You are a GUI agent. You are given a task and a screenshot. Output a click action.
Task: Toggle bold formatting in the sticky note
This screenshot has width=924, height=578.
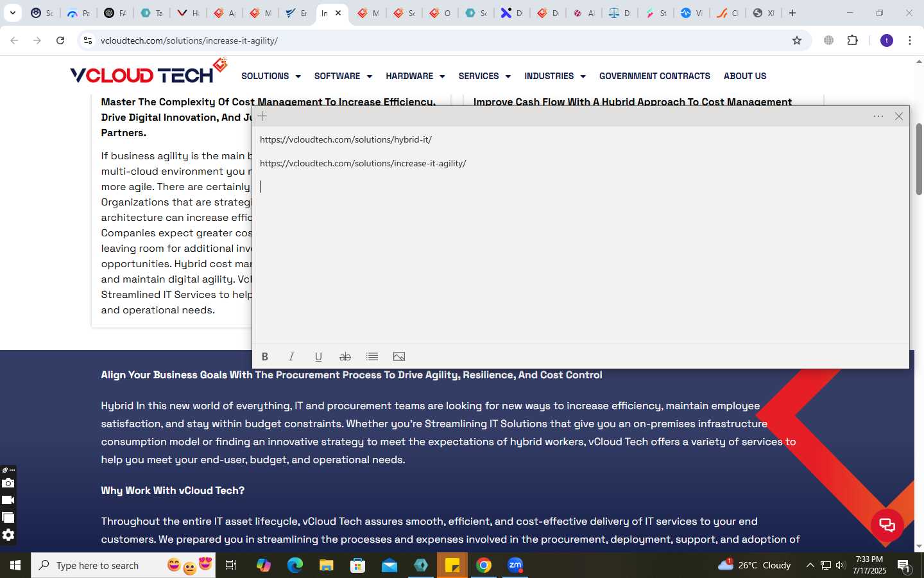[264, 356]
